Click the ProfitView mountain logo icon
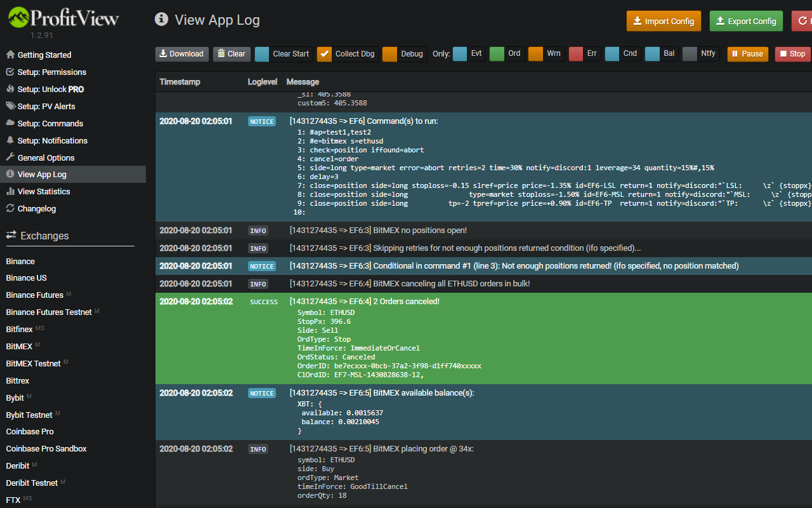812x508 pixels. (x=18, y=17)
